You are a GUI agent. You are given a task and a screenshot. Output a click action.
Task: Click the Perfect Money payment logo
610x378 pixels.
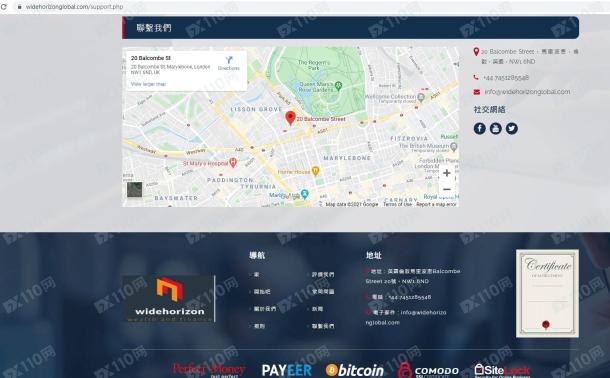coord(209,369)
